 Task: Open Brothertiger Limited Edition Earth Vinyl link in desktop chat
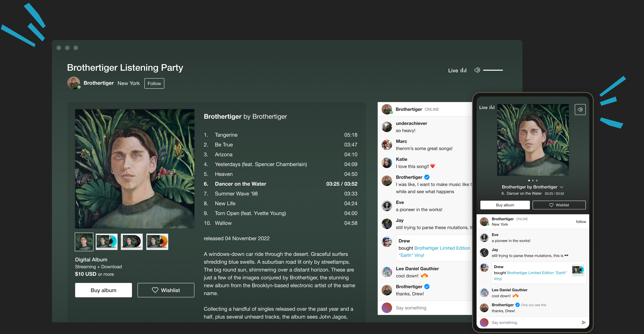(x=435, y=252)
